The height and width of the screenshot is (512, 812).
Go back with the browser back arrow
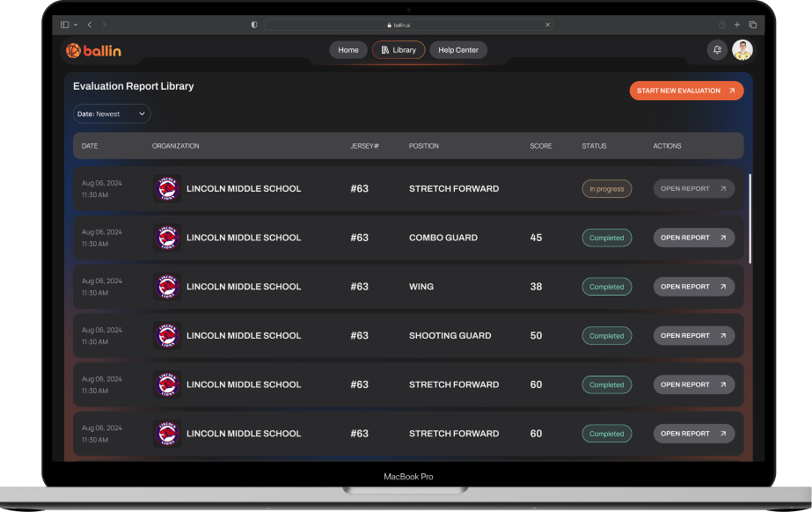coord(90,25)
